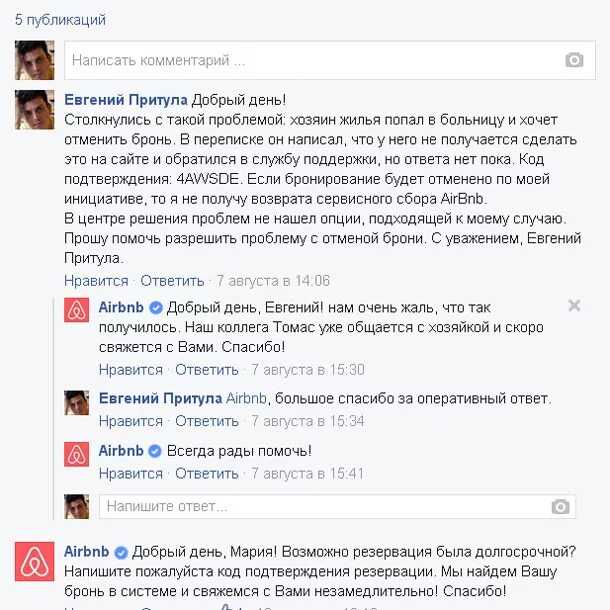The height and width of the screenshot is (610, 610).
Task: Click the 'Напишите ответ' reply field
Action: point(337,507)
